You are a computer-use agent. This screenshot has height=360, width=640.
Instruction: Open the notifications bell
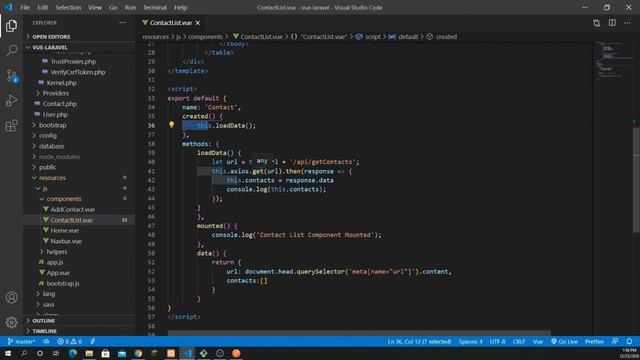tap(629, 341)
